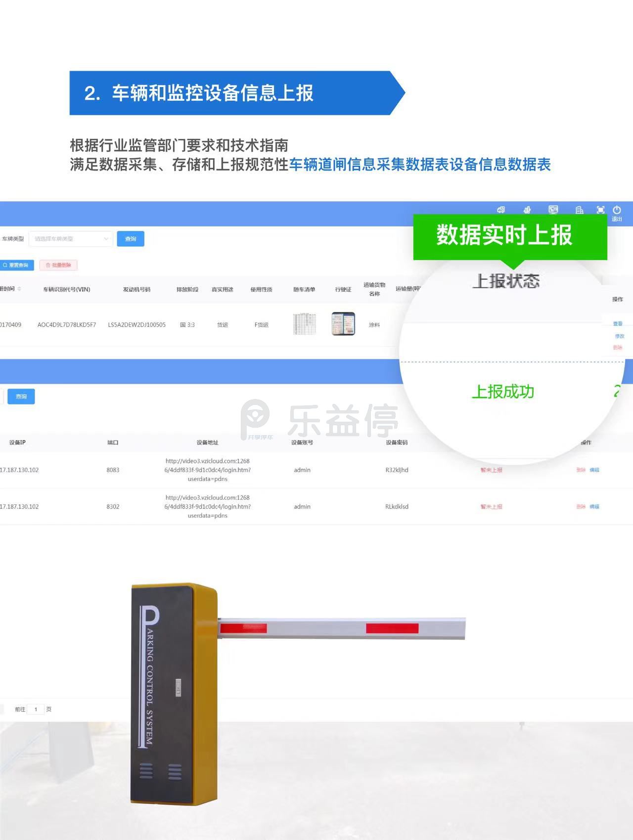Click the building icon in top toolbar
This screenshot has height=840, width=633.
[x=579, y=210]
